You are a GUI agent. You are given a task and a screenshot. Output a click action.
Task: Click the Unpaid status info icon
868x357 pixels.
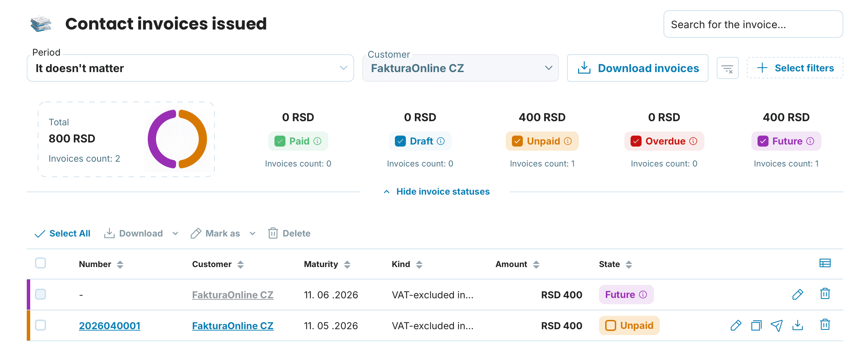coord(568,141)
